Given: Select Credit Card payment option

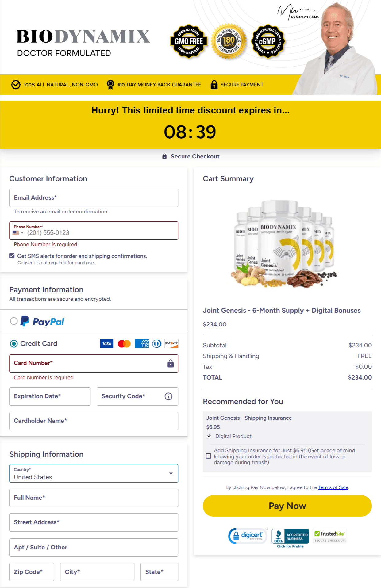Looking at the screenshot, I should 13,344.
